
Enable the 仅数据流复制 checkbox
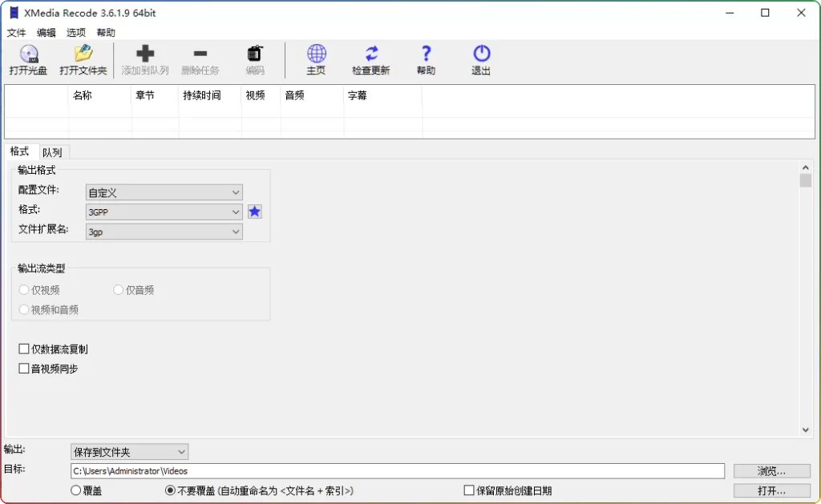pos(24,349)
